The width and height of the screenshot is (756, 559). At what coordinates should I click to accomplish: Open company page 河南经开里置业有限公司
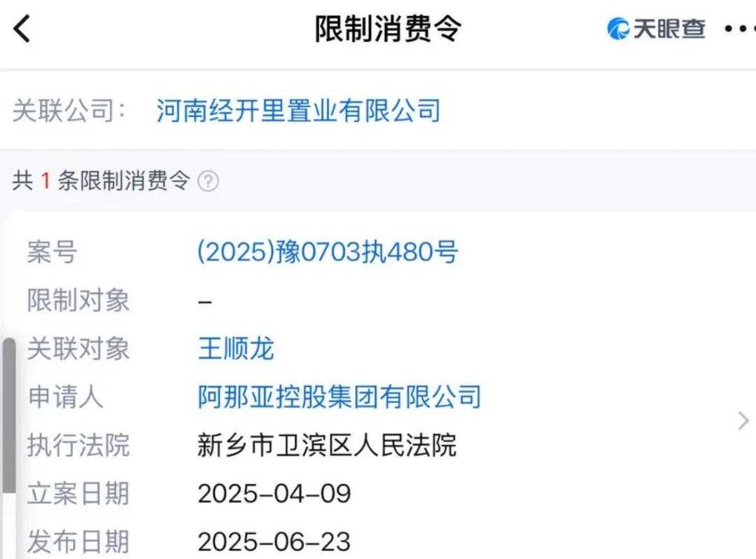297,111
